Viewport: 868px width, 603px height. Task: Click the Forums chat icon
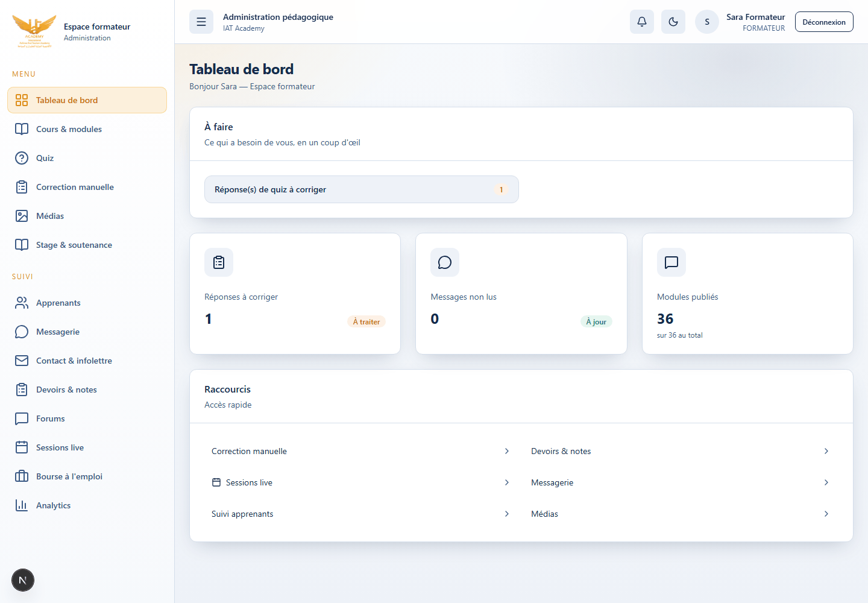(22, 418)
